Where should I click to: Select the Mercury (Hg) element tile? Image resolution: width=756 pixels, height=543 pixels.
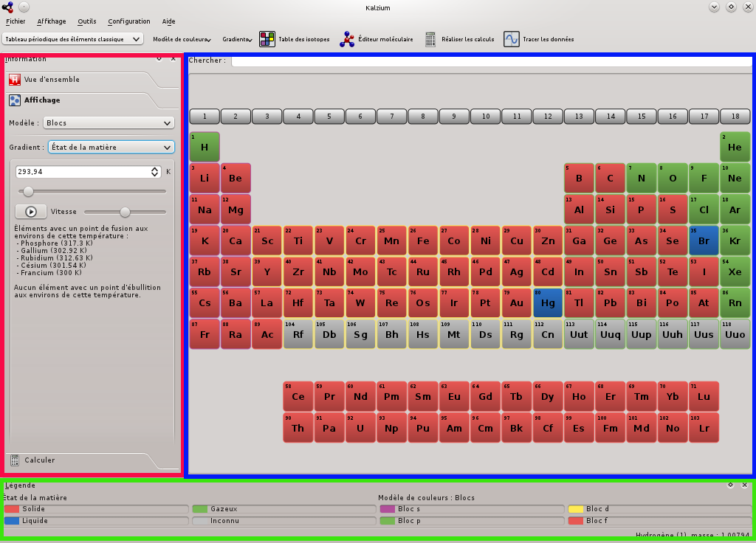coord(548,302)
